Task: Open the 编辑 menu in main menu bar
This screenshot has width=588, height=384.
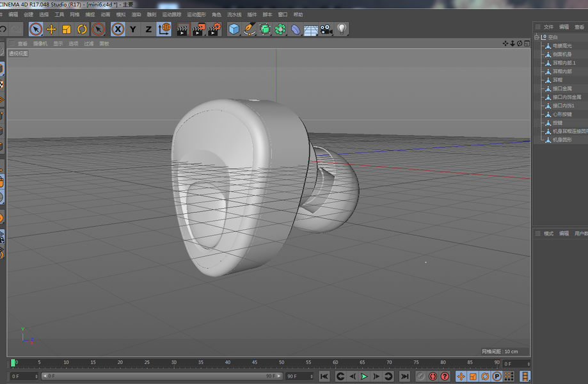Action: [13, 15]
